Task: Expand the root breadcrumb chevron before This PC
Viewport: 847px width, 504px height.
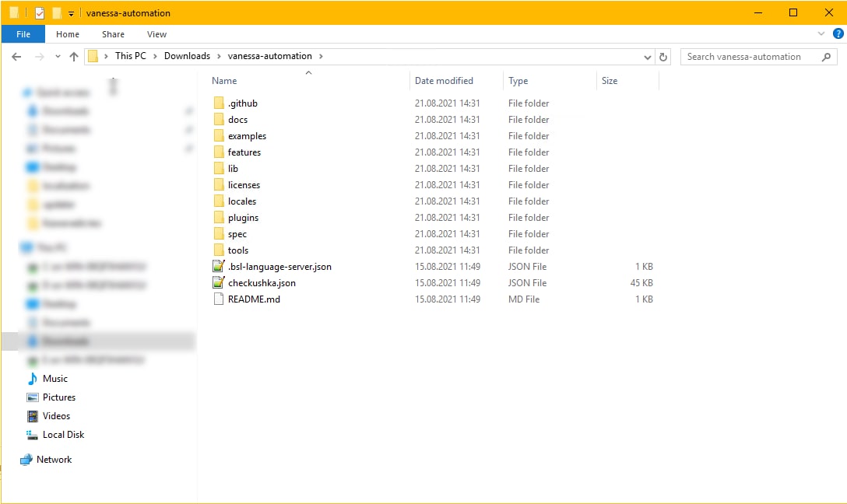Action: pyautogui.click(x=106, y=56)
